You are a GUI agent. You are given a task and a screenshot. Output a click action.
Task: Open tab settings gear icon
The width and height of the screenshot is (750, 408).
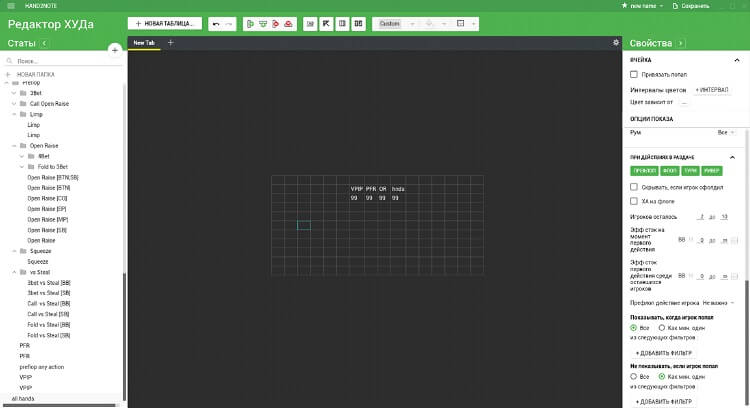616,43
